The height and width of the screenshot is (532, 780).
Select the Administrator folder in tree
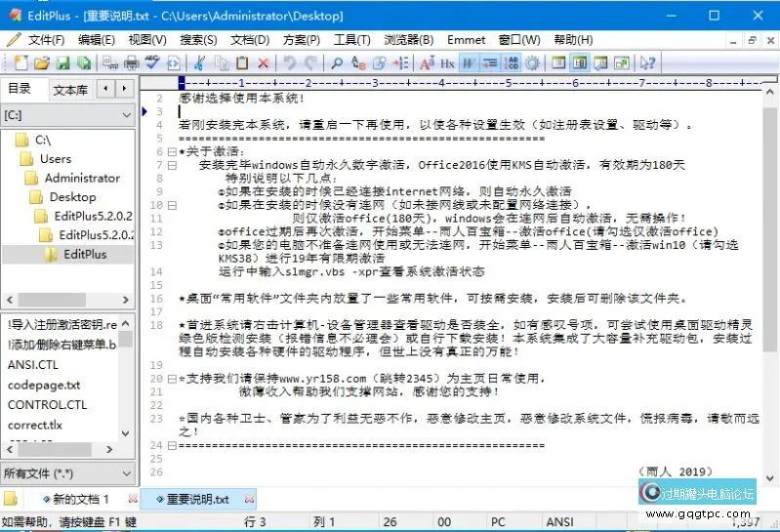pyautogui.click(x=82, y=178)
